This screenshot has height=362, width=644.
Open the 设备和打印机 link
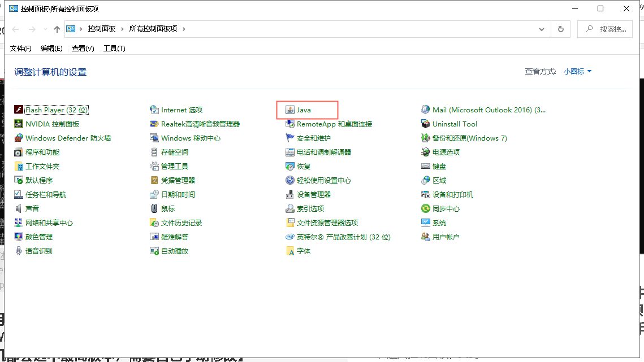pos(452,194)
